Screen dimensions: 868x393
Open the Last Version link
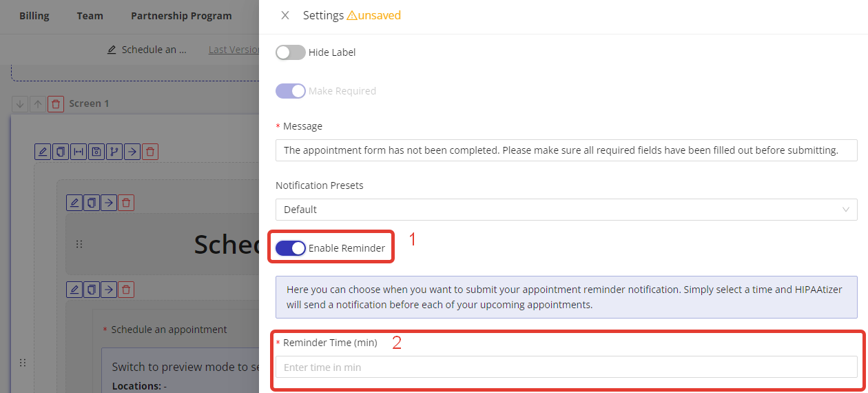pos(234,50)
